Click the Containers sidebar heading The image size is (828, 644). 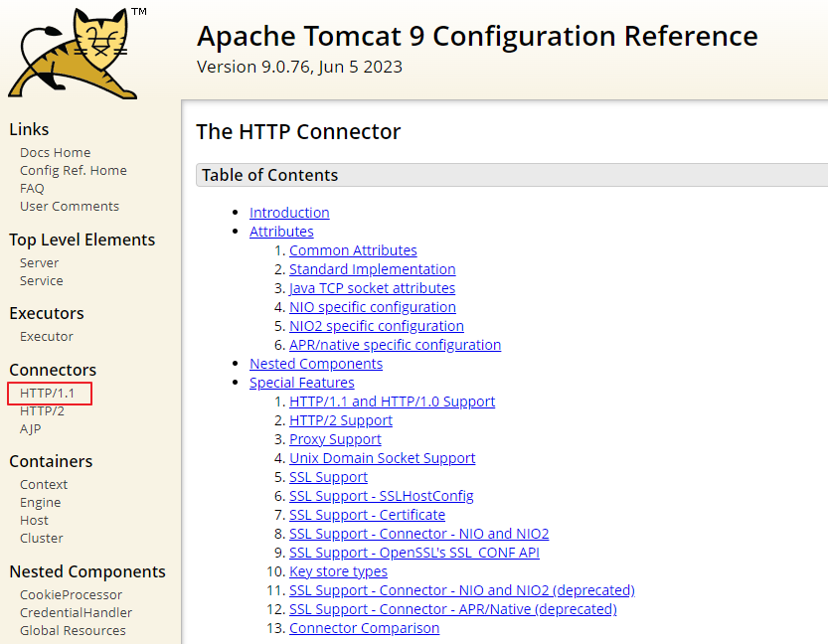pyautogui.click(x=51, y=461)
